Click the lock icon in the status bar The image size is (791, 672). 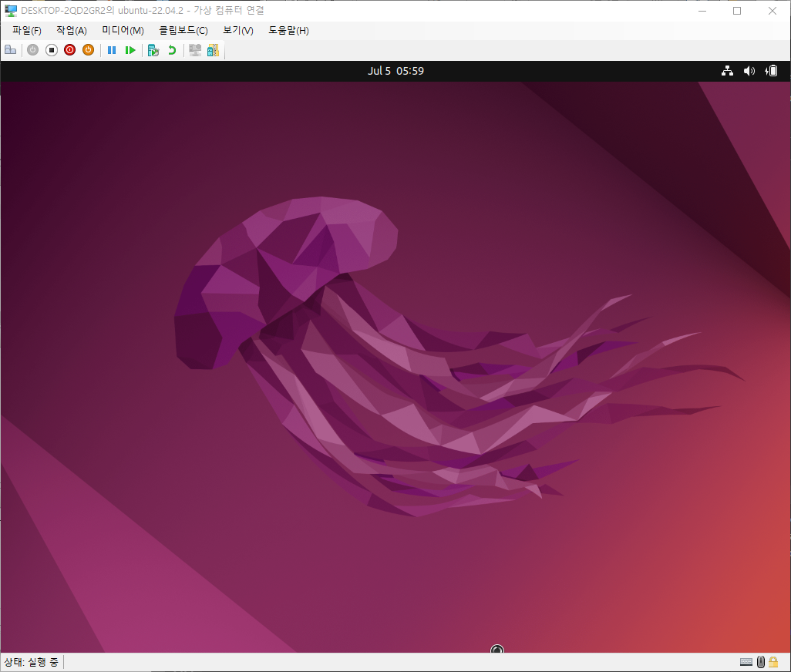pyautogui.click(x=773, y=662)
